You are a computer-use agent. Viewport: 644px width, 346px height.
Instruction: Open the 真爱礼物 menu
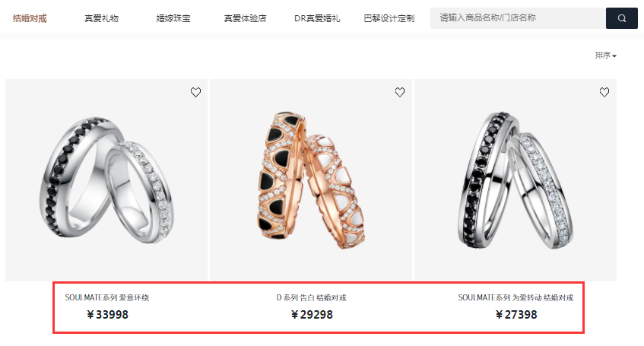(x=101, y=18)
